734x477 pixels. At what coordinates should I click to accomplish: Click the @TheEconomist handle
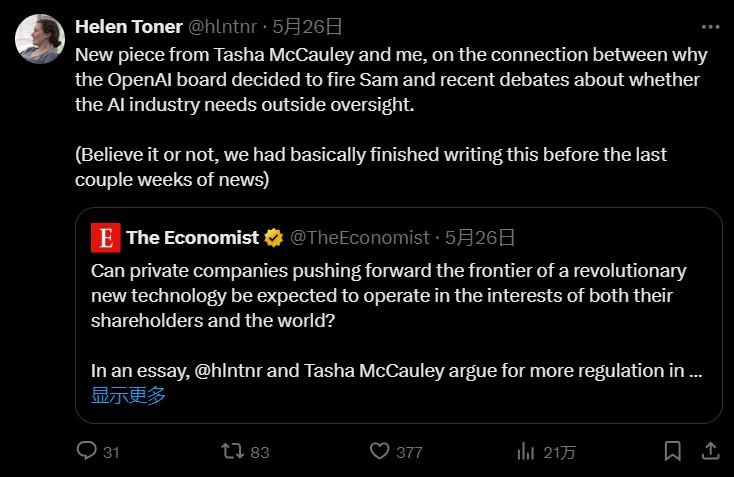coord(359,238)
